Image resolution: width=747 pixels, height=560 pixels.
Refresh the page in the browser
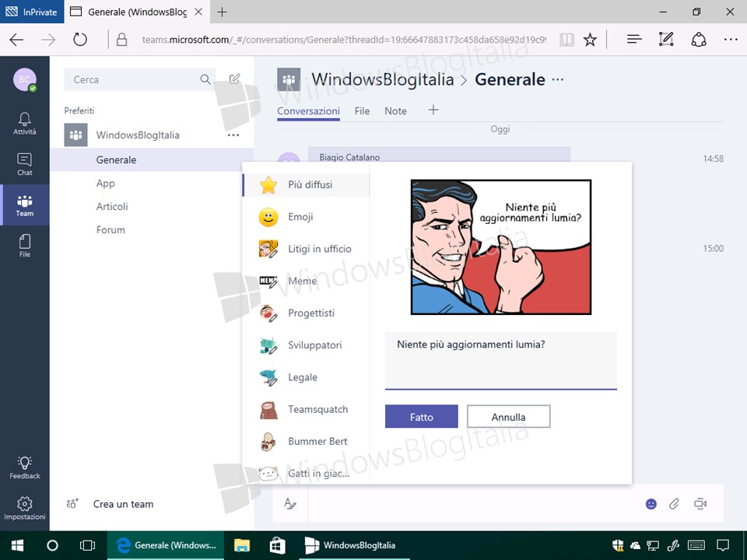click(x=80, y=40)
